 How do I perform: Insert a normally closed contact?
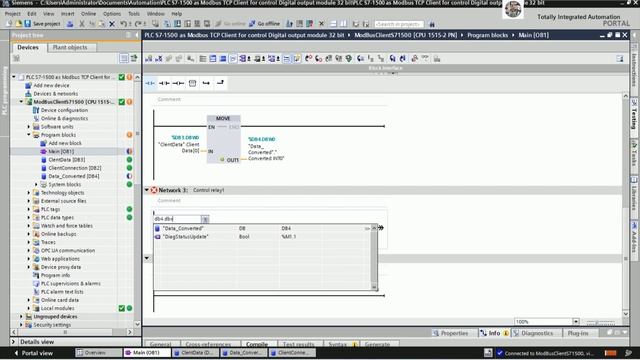click(164, 83)
